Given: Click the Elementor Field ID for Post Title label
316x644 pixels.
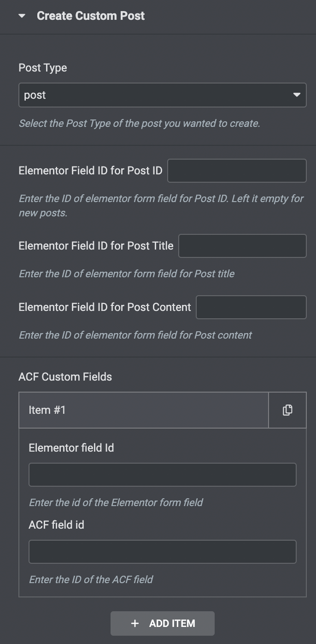Looking at the screenshot, I should click(96, 246).
